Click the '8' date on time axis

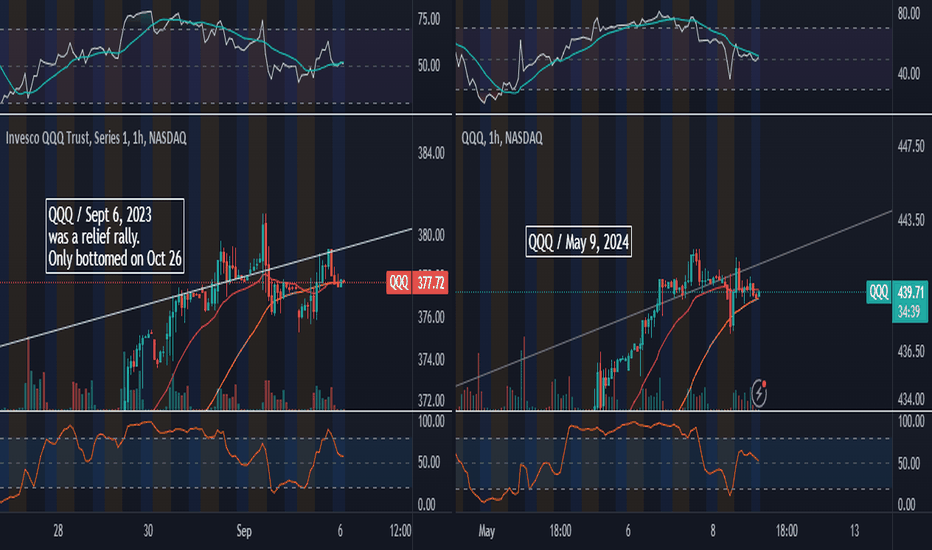(x=713, y=531)
